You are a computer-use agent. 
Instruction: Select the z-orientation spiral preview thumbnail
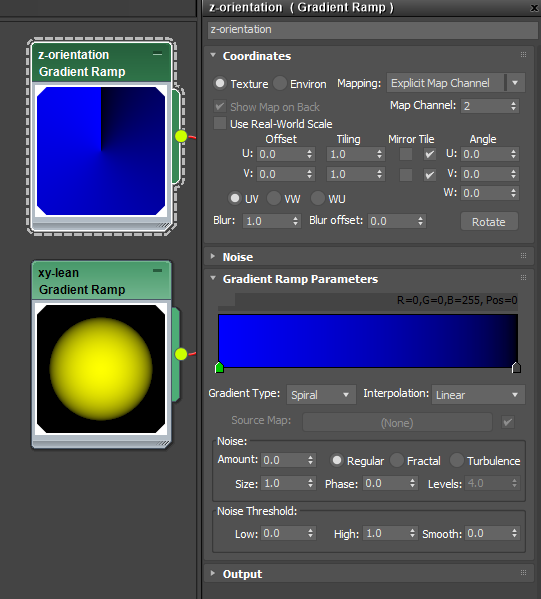[x=101, y=151]
